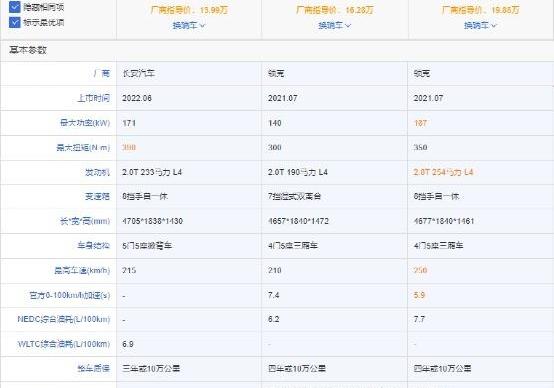This screenshot has width=554, height=388.
Task: Toggle the 隐藏相同项 checkbox
Action: click(14, 6)
